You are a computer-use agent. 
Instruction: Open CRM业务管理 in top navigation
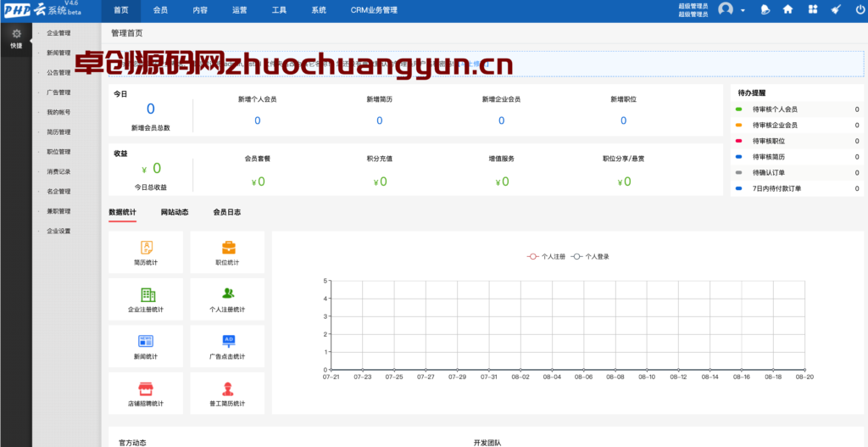point(374,10)
